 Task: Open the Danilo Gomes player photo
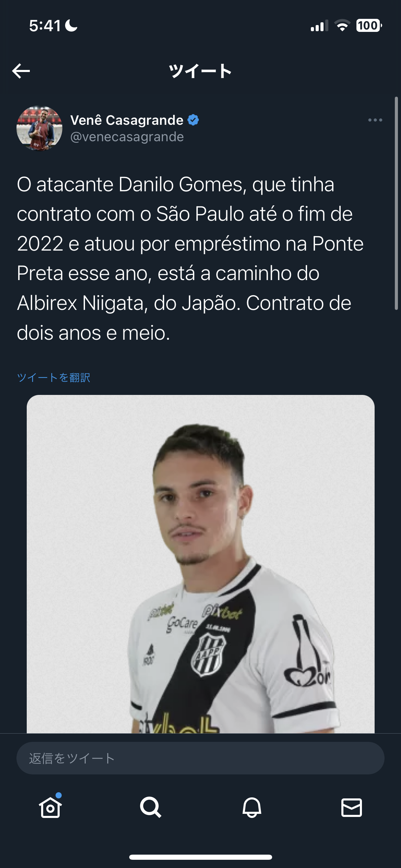pyautogui.click(x=200, y=564)
